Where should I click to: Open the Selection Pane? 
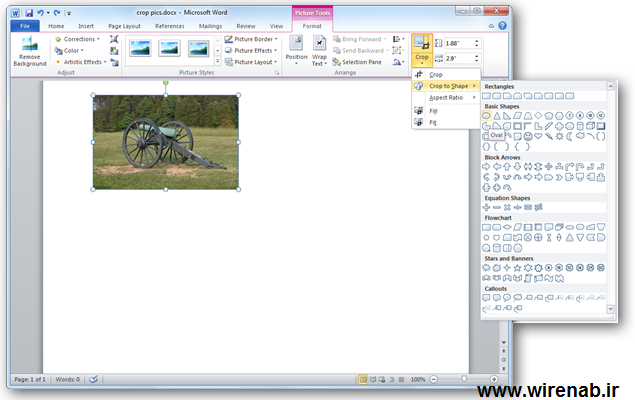[x=358, y=62]
